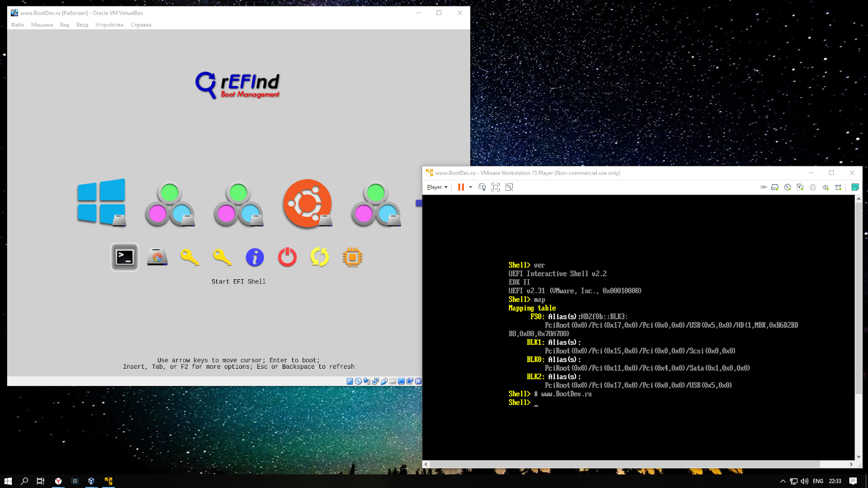Click the red Shut Down power icon

[288, 257]
